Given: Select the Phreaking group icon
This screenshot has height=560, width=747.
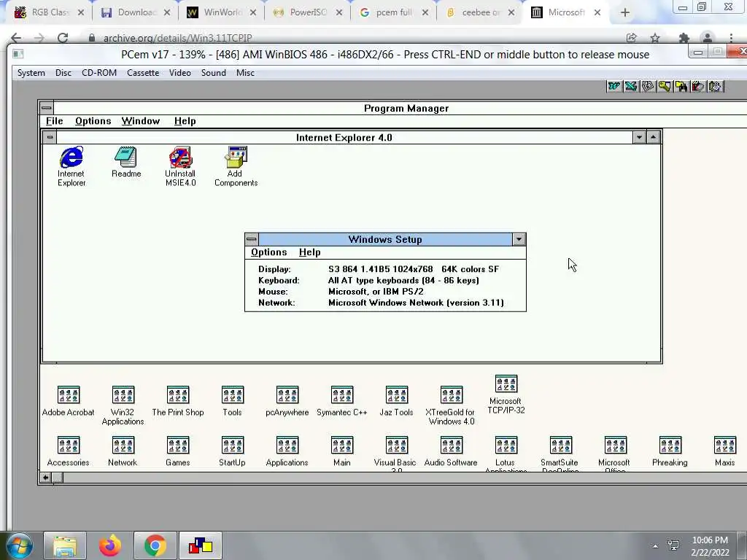Looking at the screenshot, I should 670,446.
